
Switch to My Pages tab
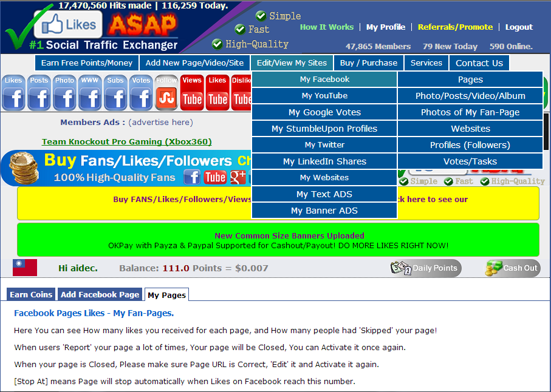click(x=167, y=295)
